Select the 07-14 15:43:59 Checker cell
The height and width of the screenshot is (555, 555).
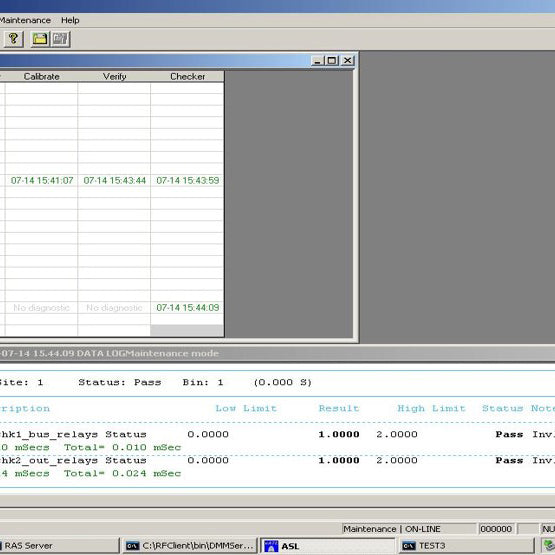(187, 181)
